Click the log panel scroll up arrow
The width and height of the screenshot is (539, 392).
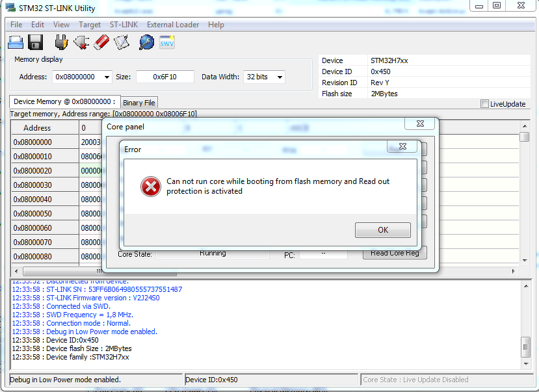[526, 286]
